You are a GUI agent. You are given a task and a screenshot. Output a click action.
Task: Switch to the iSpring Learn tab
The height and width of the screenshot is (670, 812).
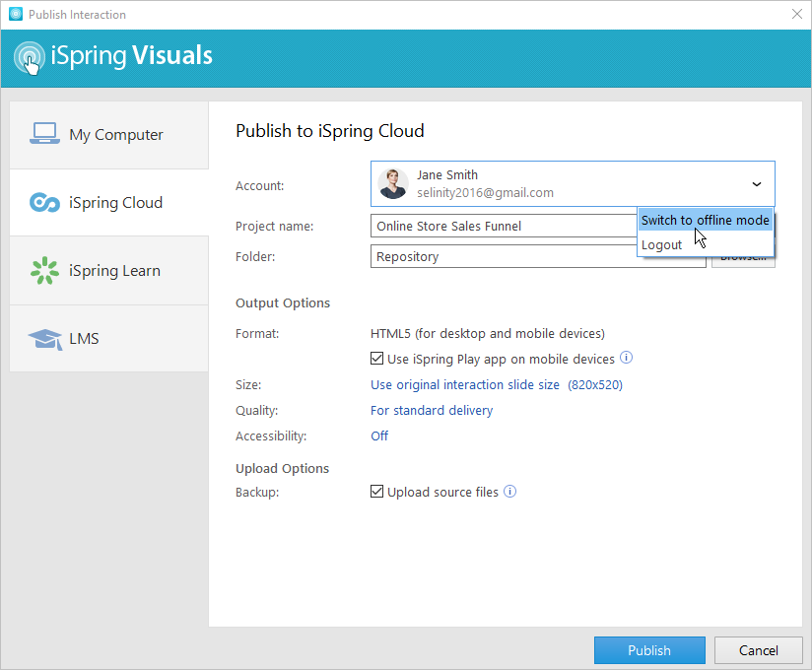coord(108,271)
